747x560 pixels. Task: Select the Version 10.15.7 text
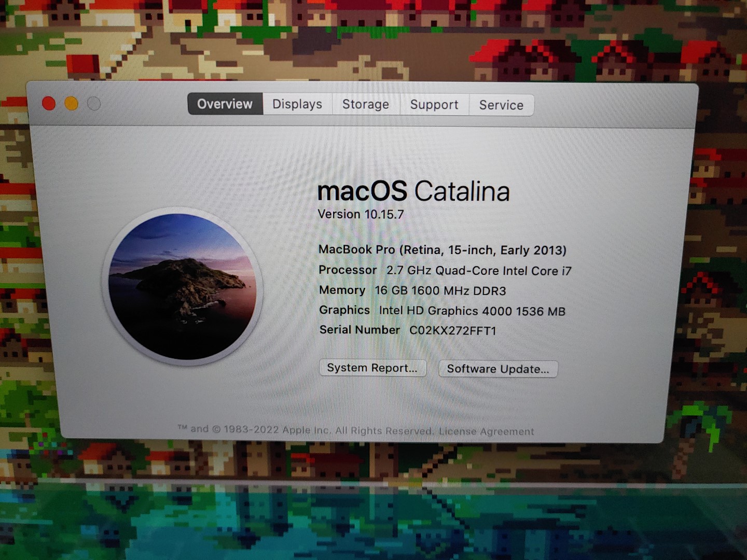click(x=361, y=214)
